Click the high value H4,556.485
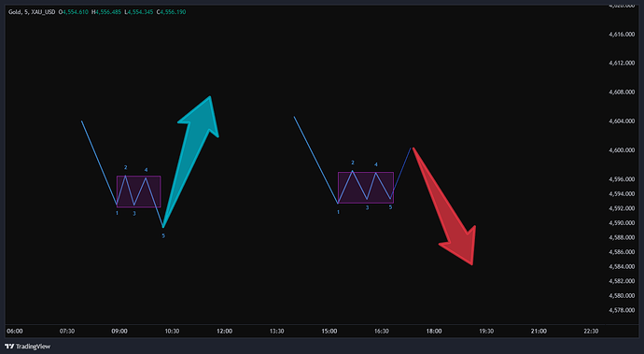644x354 pixels. [x=106, y=12]
